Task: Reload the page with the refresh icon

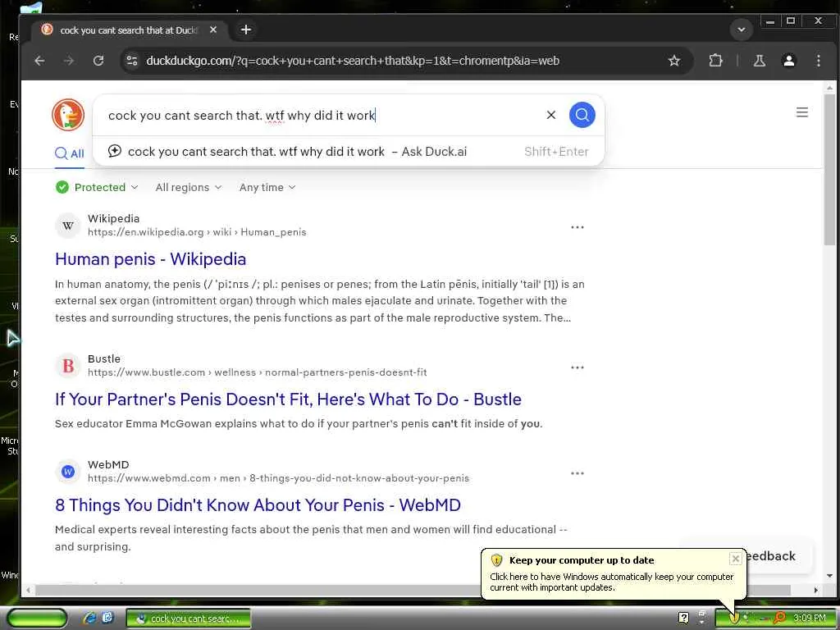Action: [98, 61]
